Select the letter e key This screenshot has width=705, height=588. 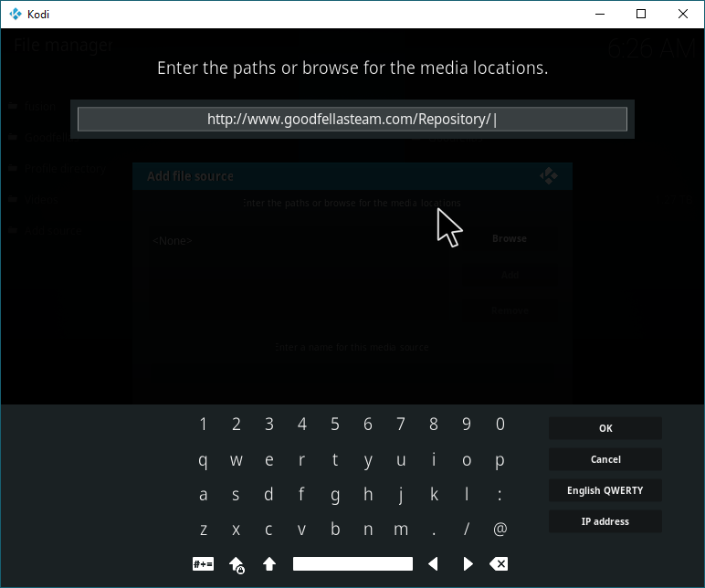coord(268,460)
